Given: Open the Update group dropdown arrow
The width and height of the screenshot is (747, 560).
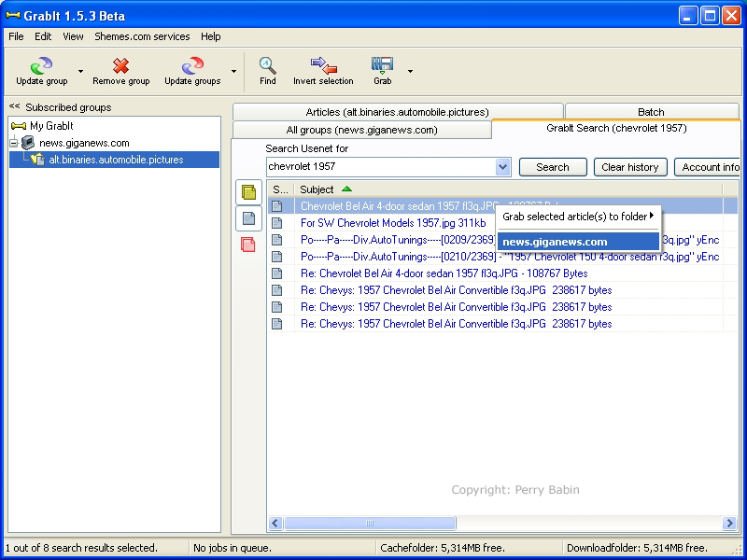Looking at the screenshot, I should [80, 72].
